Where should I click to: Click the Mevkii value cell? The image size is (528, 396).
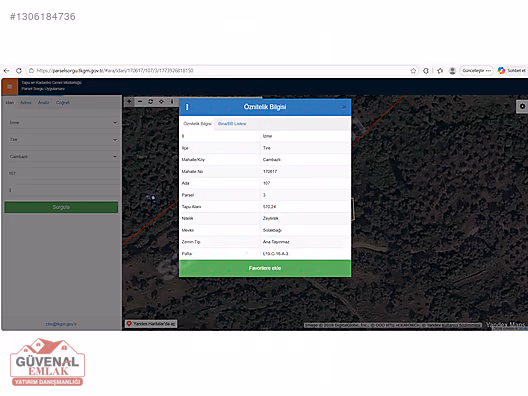click(272, 230)
